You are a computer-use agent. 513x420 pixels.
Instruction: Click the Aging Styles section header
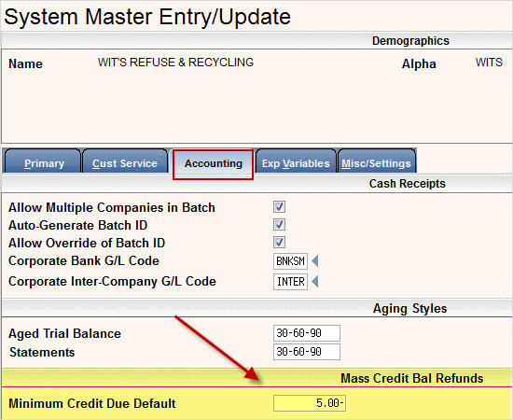click(x=410, y=308)
